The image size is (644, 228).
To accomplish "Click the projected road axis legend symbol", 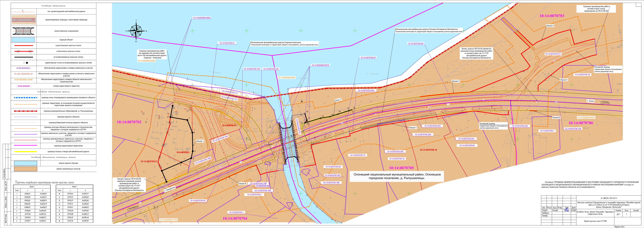I will pyautogui.click(x=24, y=12).
